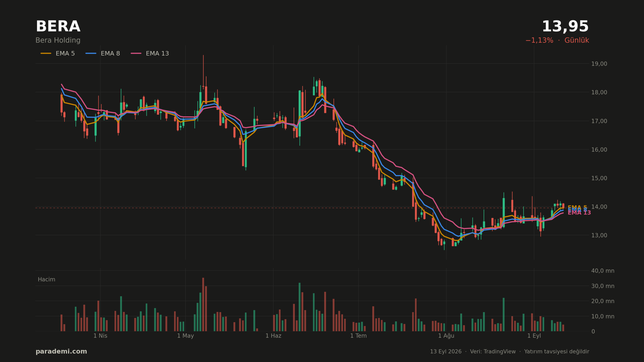The image size is (644, 362).
Task: Click the Hacim volume panel label
Action: click(46, 280)
